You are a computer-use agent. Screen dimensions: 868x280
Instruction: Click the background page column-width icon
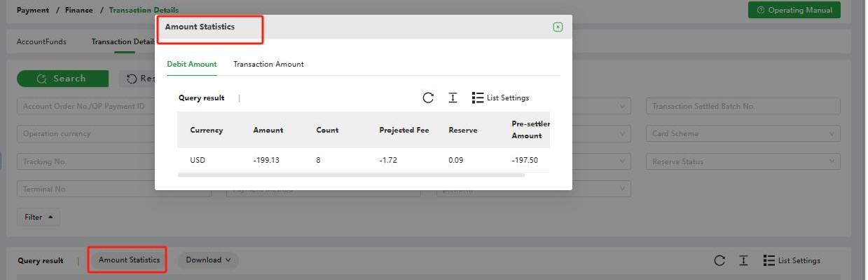click(x=744, y=260)
